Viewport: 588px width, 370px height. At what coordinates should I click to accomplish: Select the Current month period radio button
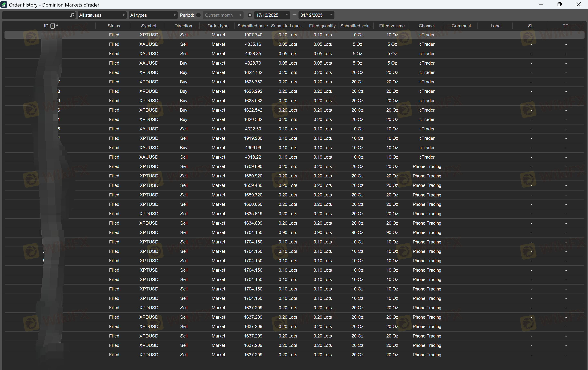pyautogui.click(x=198, y=15)
